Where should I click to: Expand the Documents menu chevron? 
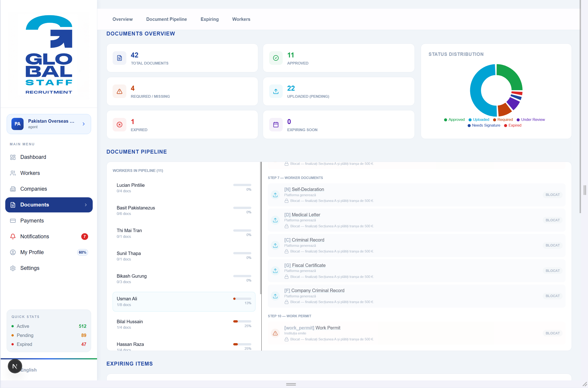point(86,205)
